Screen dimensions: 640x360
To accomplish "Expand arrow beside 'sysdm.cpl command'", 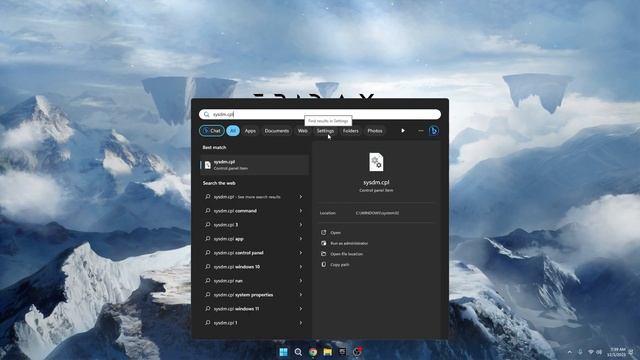I will coord(301,211).
